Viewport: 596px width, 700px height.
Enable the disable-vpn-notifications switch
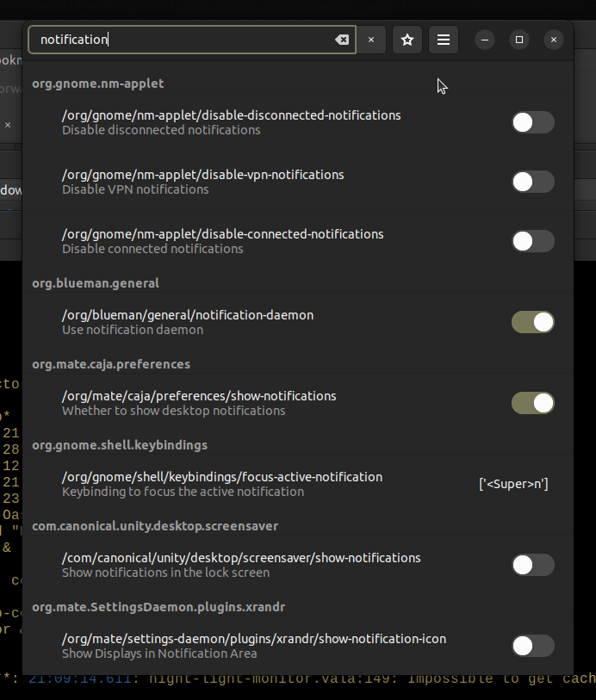pyautogui.click(x=532, y=182)
